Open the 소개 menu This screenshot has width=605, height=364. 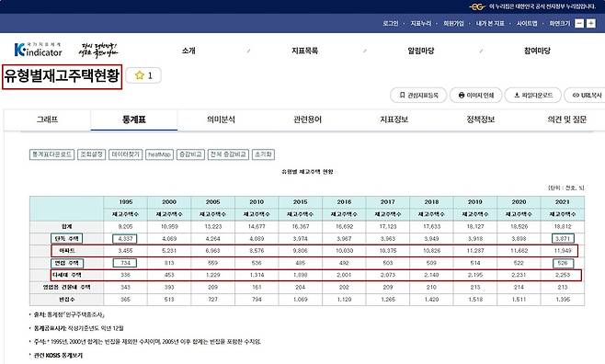tap(188, 51)
